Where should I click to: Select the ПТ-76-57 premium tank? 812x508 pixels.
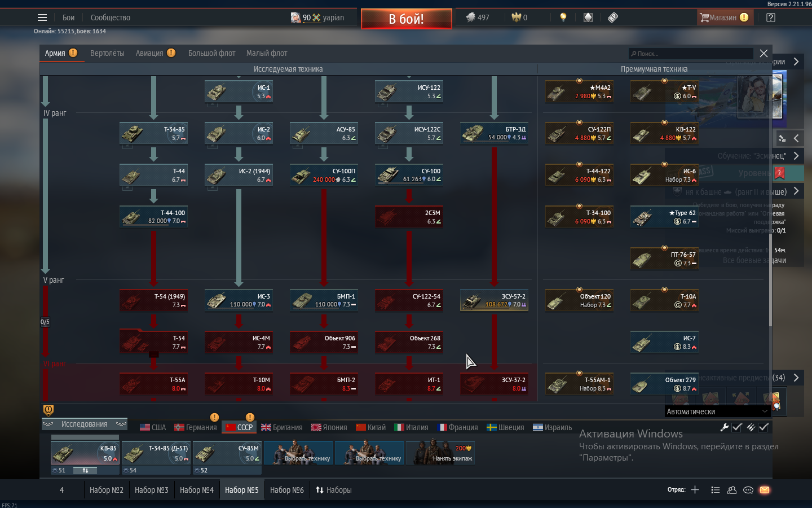coord(664,259)
